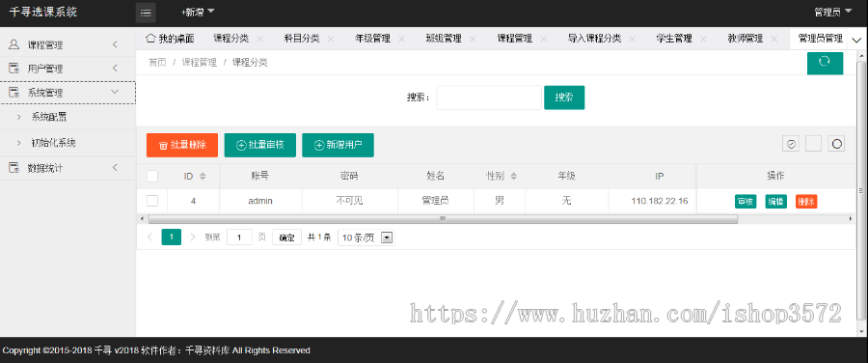Click the 课程管理 breadcrumb link
868x363 pixels.
(200, 63)
